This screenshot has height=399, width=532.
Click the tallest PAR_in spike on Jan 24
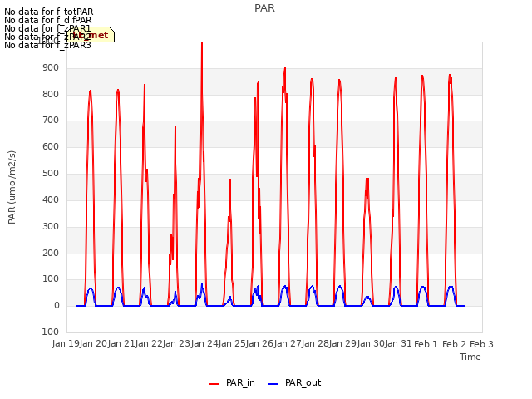pyautogui.click(x=202, y=44)
